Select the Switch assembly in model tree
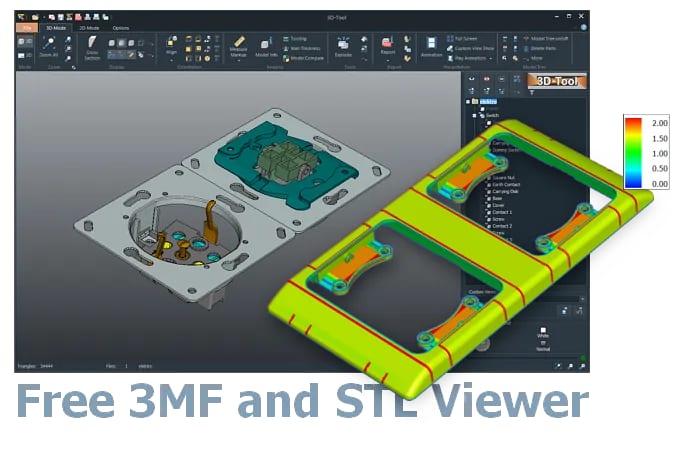 coord(492,116)
